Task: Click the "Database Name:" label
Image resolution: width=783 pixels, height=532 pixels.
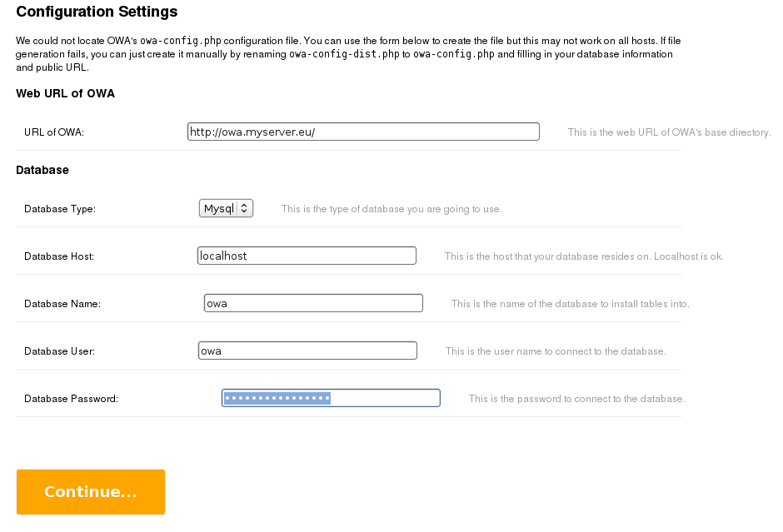Action: (x=62, y=304)
